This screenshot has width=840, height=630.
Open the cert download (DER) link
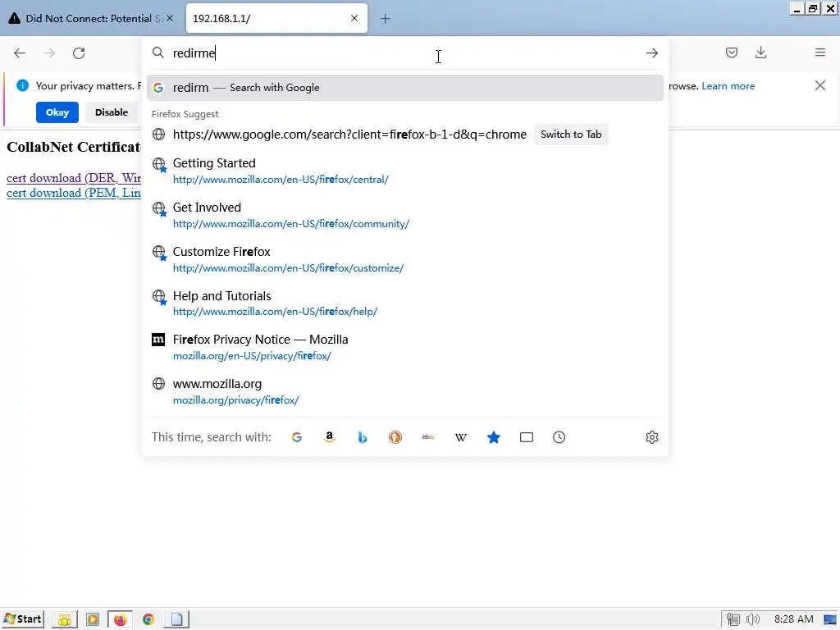(73, 178)
